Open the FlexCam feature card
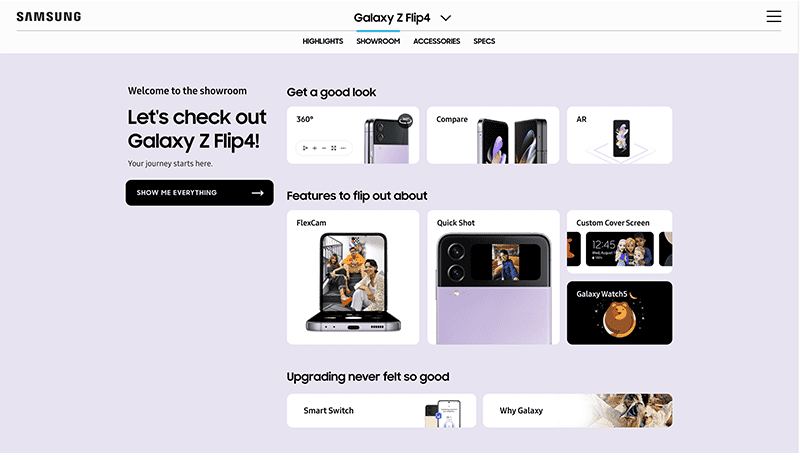The image size is (800, 453). [353, 278]
